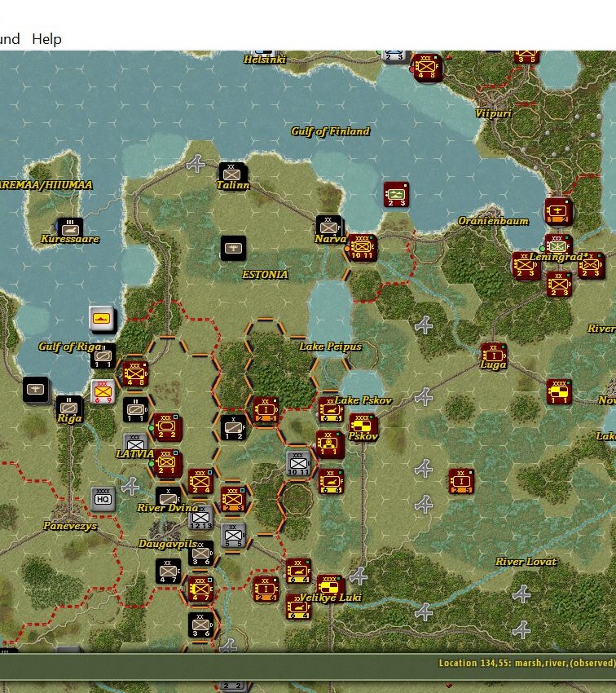Select the red XXX 10 11 counter beside Narva
The width and height of the screenshot is (616, 693).
(362, 247)
